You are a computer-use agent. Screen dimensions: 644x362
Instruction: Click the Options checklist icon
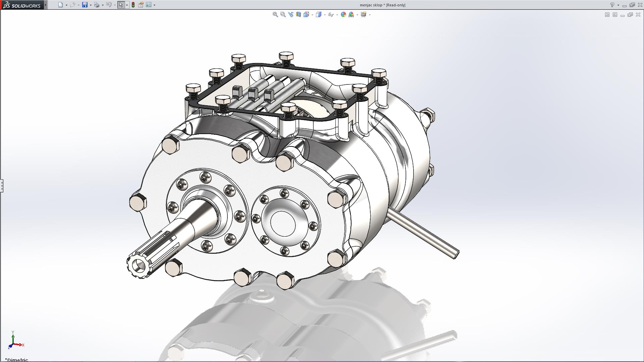pyautogui.click(x=149, y=5)
